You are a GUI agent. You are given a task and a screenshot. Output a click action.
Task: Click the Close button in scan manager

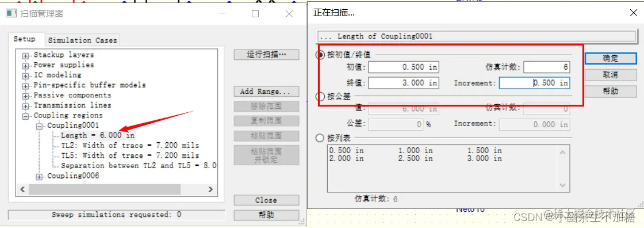coord(266,200)
